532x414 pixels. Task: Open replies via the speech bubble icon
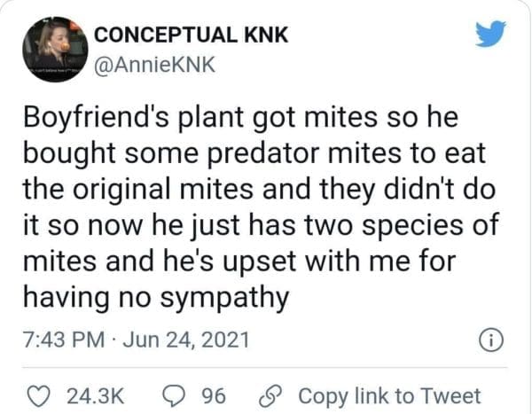tap(175, 394)
